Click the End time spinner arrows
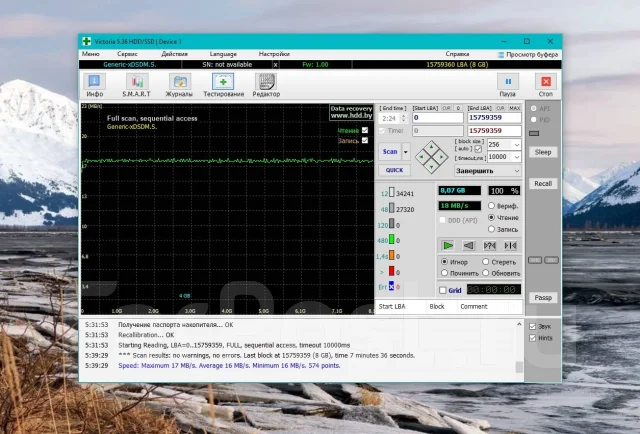 click(x=404, y=118)
